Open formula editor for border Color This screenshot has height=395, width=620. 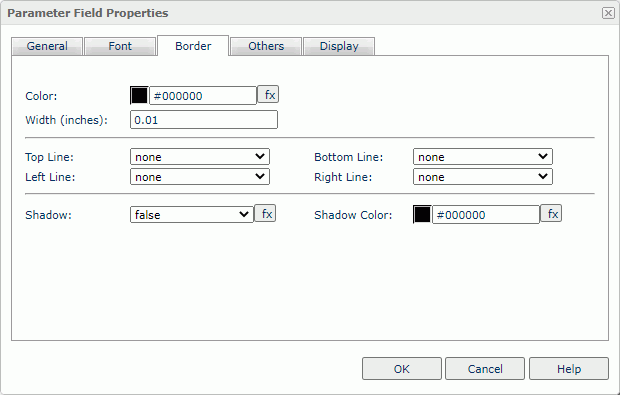click(268, 94)
